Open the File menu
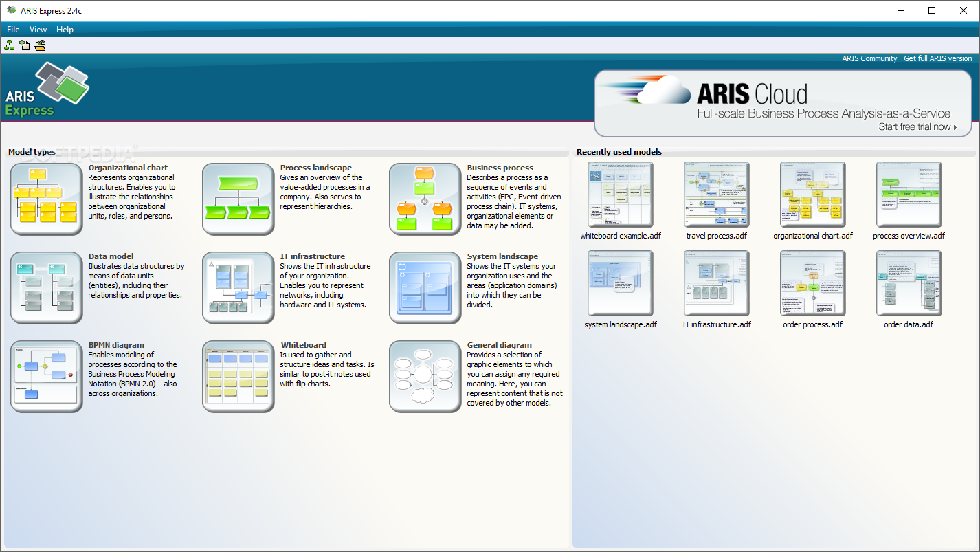 pos(13,30)
